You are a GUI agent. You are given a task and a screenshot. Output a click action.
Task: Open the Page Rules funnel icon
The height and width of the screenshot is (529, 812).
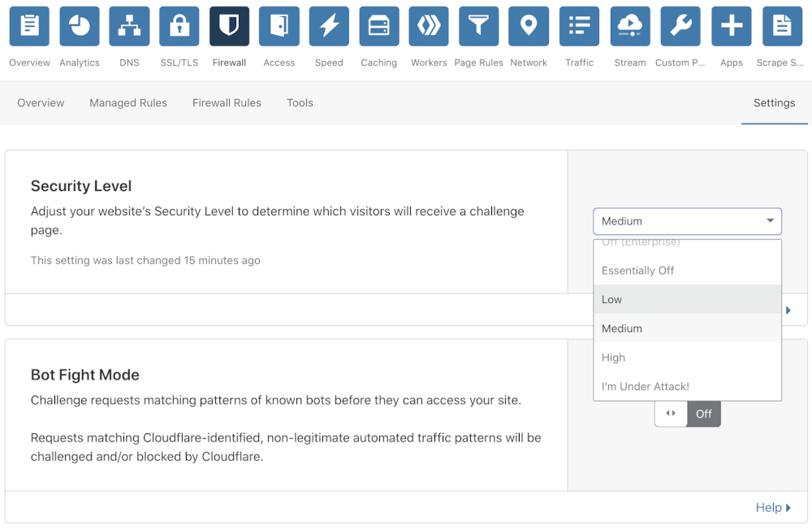(478, 27)
